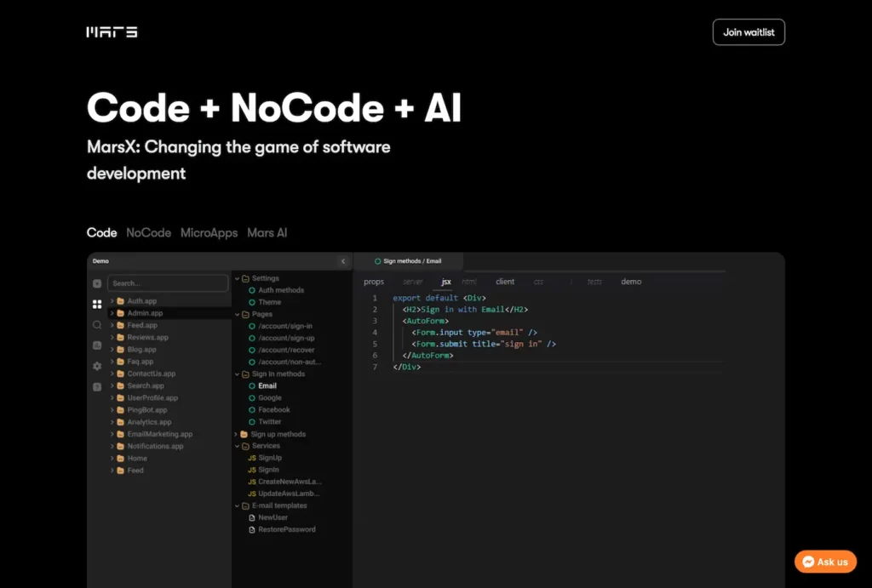Expand the Auth.app folder
872x588 pixels.
click(x=141, y=301)
